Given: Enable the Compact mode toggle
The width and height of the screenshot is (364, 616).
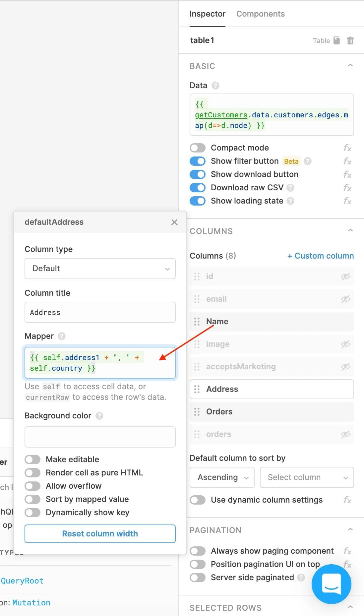Looking at the screenshot, I should [198, 148].
